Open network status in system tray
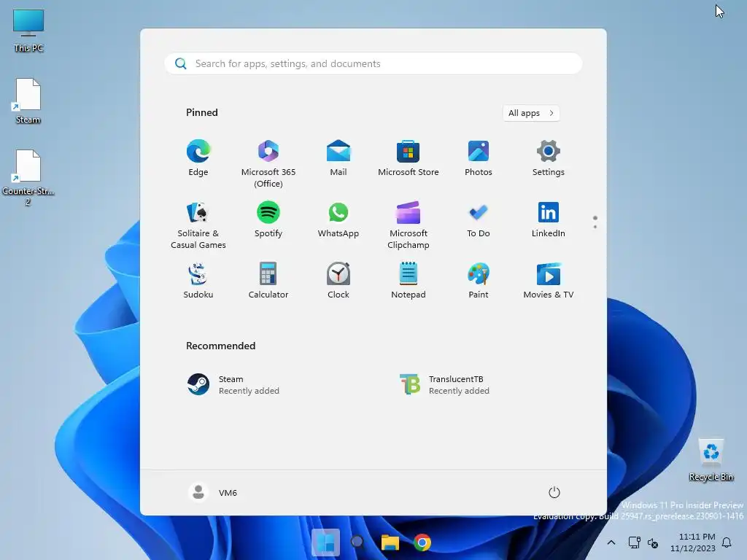Screen dimensions: 747x560 tap(634, 542)
